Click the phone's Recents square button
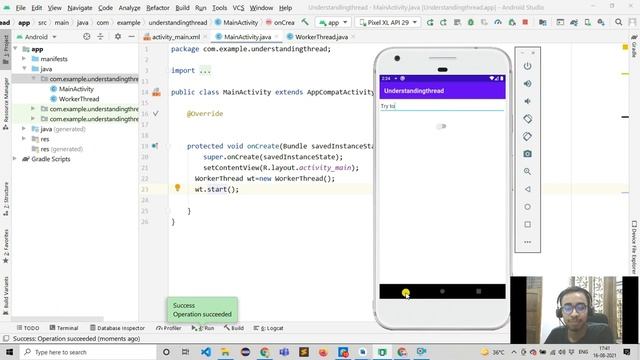 (x=478, y=291)
